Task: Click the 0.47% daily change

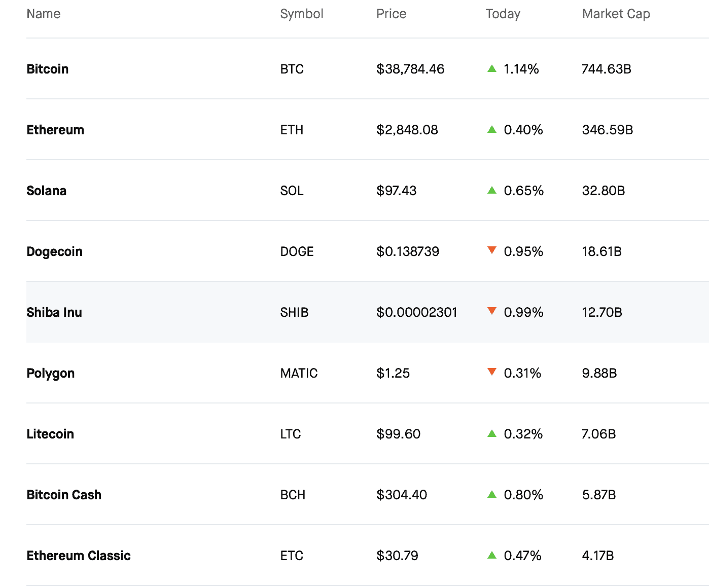Action: coord(522,556)
